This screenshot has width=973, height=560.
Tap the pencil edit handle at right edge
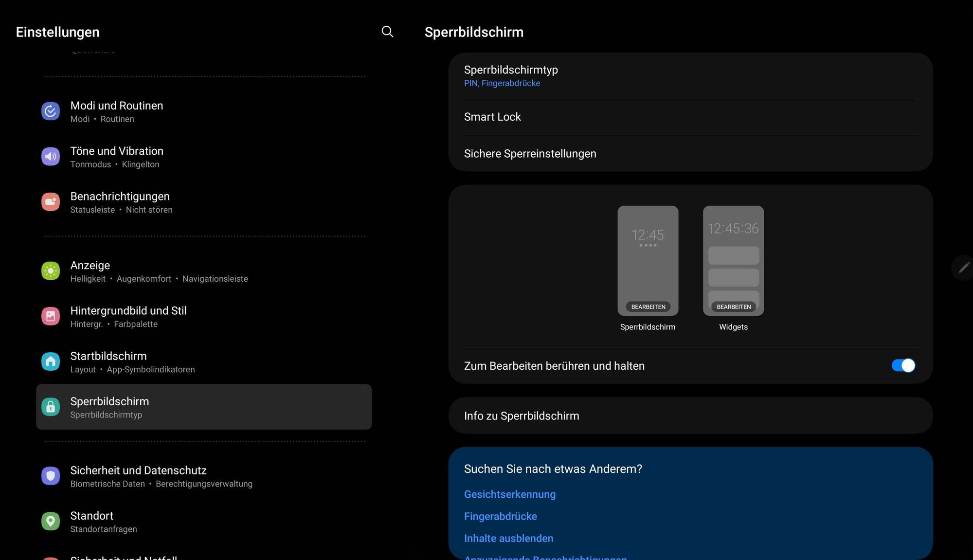[x=963, y=268]
